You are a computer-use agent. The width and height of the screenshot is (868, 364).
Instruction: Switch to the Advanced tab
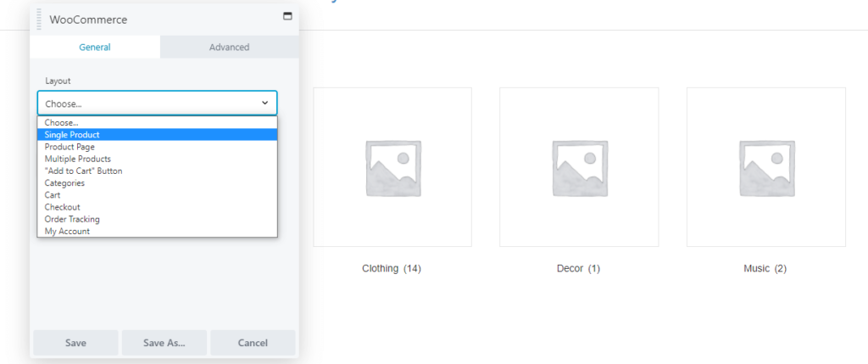(x=229, y=48)
